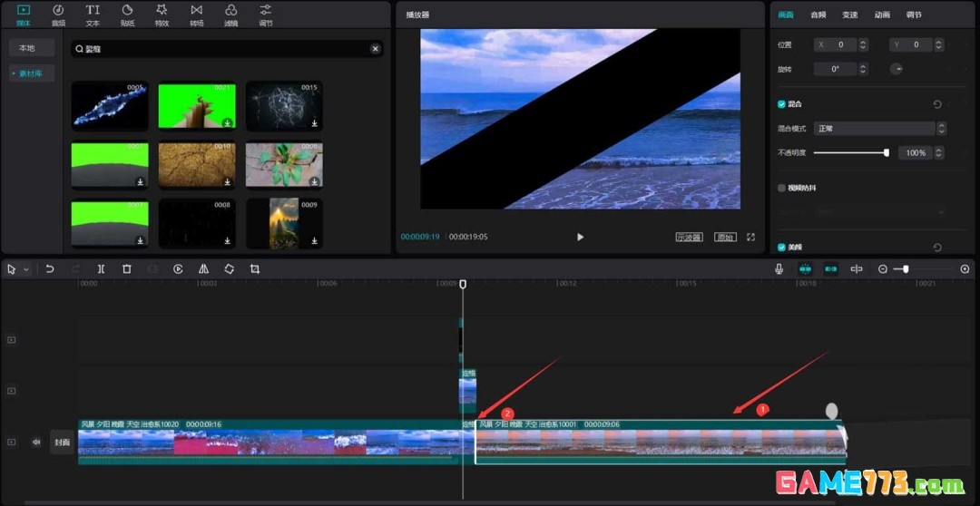Open the 贴纸 stickers panel

(x=127, y=14)
